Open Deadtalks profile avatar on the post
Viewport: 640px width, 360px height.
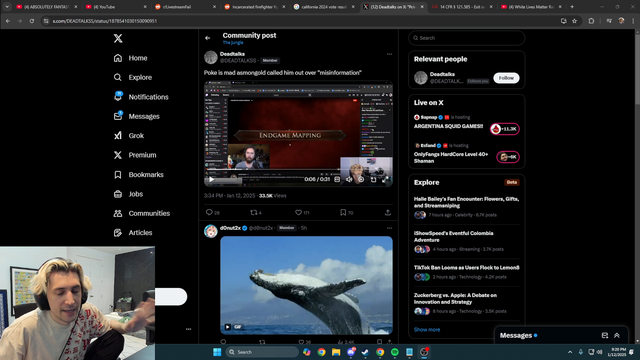(x=211, y=57)
